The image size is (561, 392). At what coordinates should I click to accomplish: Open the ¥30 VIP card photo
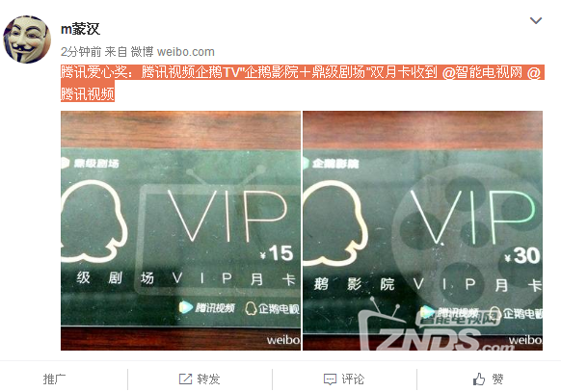tap(422, 230)
